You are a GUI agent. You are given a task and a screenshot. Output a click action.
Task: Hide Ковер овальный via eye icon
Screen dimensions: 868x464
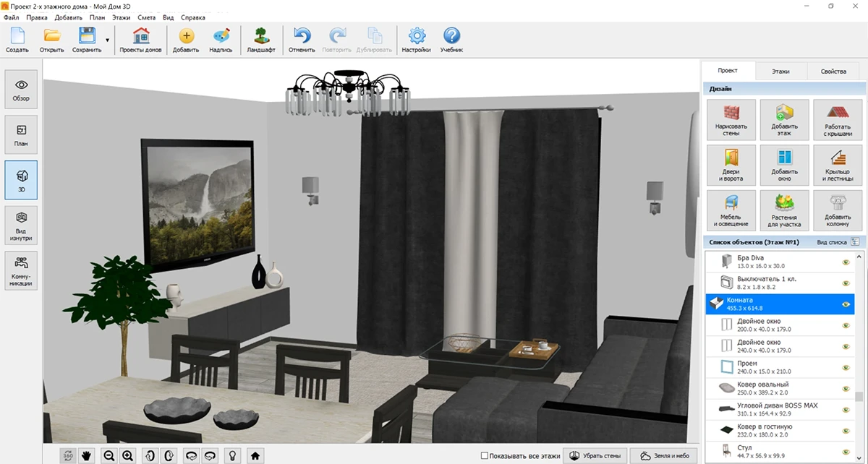[846, 388]
